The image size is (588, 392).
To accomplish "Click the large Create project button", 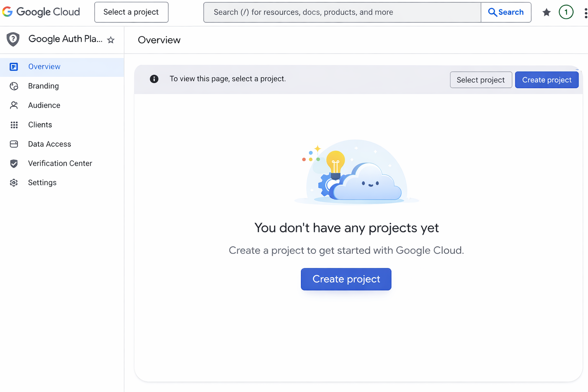I will tap(346, 279).
